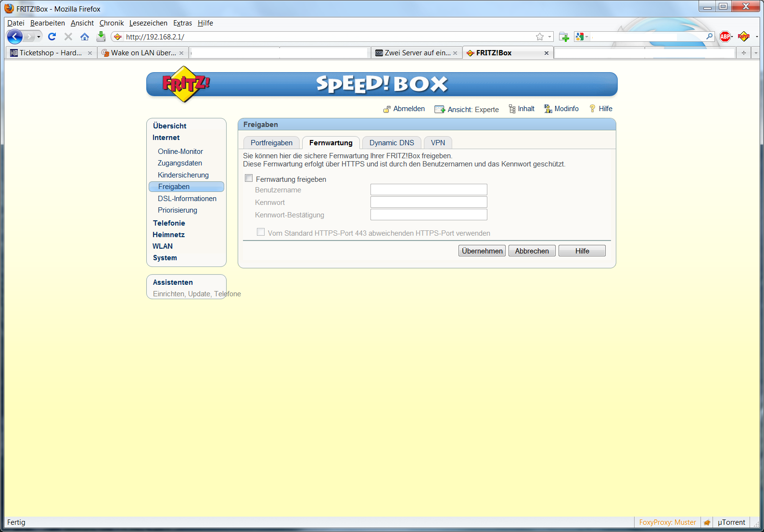Viewport: 764px width, 532px height.
Task: Open the Hilfe link with question icon
Action: (x=601, y=109)
